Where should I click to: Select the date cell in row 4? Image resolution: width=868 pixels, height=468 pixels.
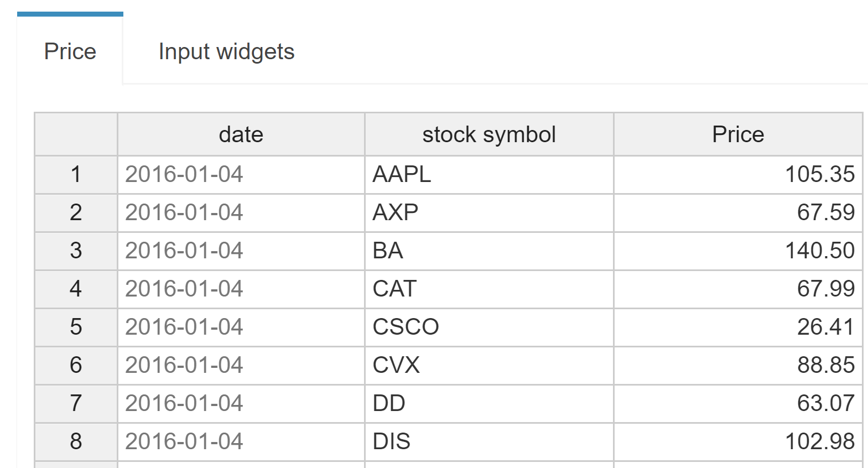[241, 289]
